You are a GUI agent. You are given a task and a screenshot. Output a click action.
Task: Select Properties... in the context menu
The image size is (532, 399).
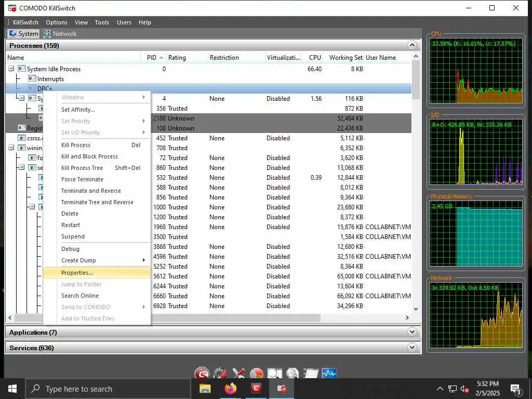pos(97,273)
